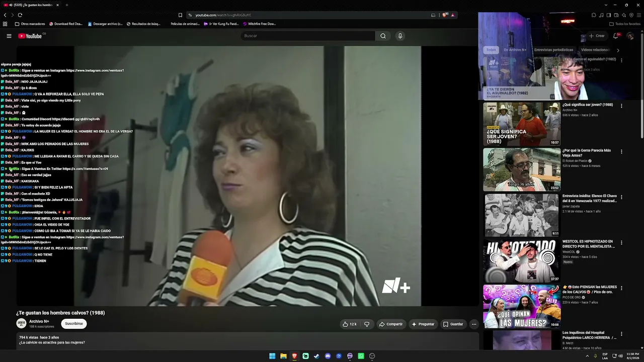Click the 'Crear' create button
The width and height of the screenshot is (644, 362).
[x=596, y=36]
